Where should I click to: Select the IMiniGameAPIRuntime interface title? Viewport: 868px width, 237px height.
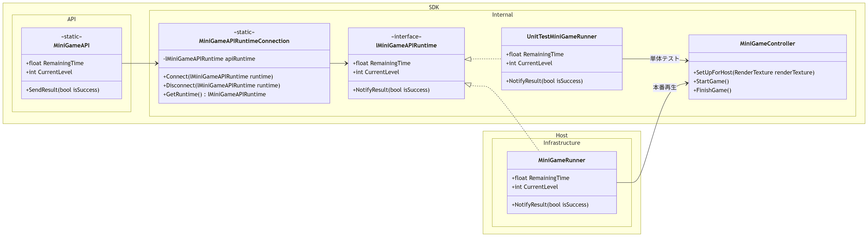click(406, 45)
